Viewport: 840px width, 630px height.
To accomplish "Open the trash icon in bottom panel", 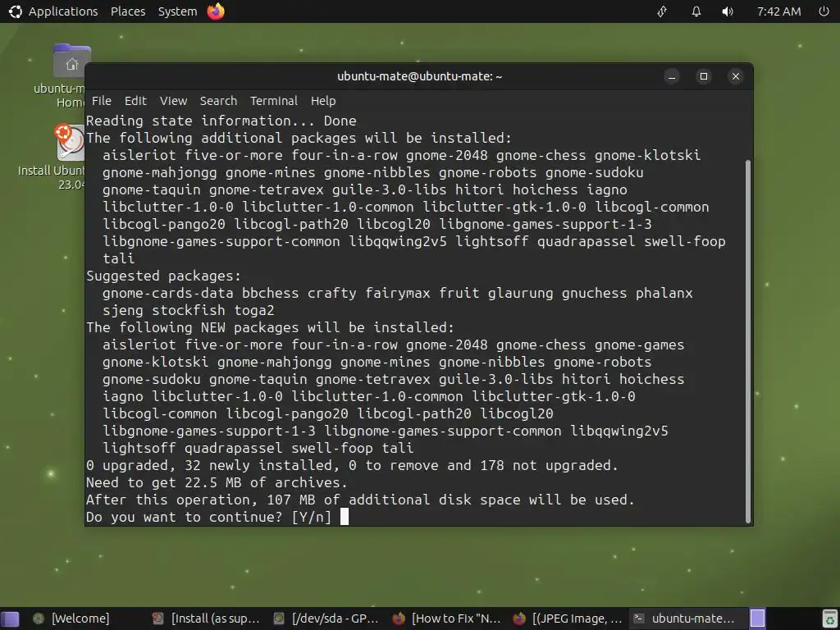I will point(829,619).
